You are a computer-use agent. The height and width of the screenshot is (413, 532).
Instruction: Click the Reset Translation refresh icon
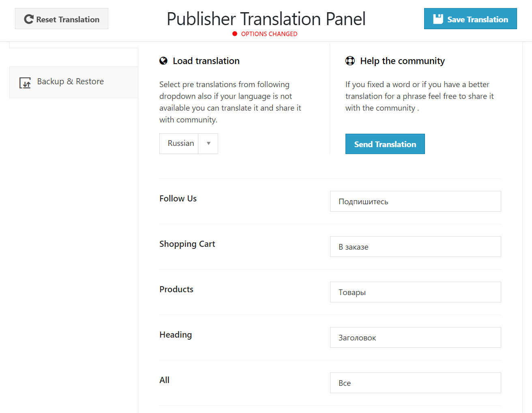29,19
